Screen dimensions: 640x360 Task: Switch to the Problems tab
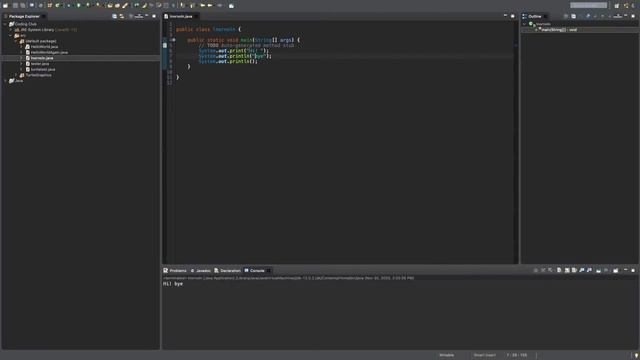click(x=175, y=271)
